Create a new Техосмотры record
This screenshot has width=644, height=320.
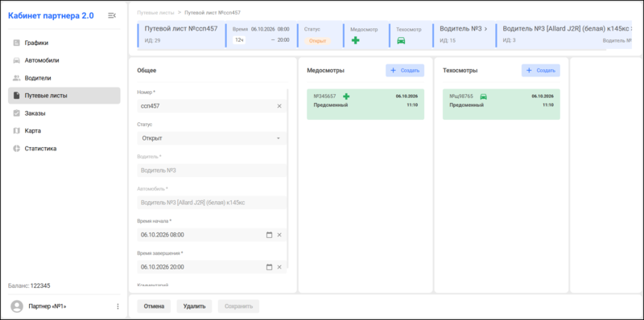540,71
